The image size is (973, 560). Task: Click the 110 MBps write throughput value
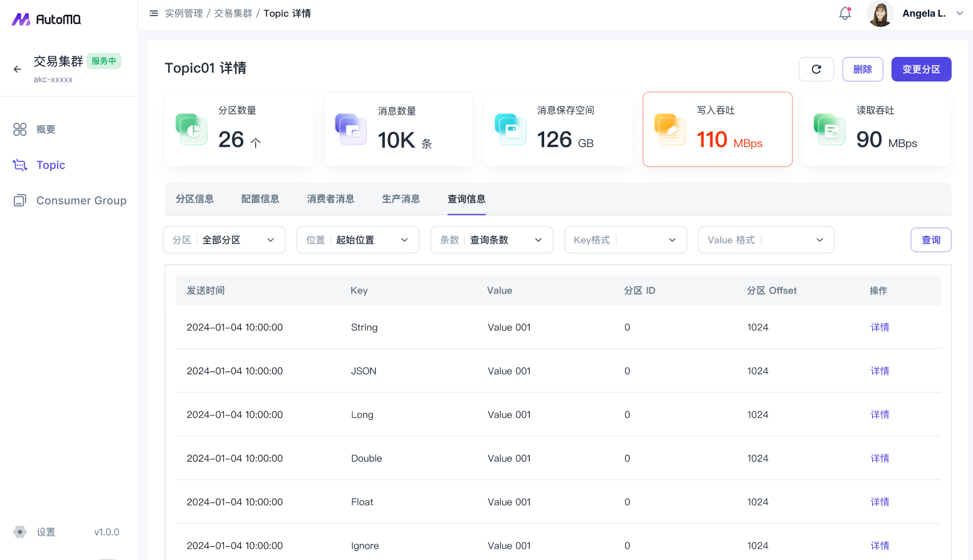[x=730, y=140]
